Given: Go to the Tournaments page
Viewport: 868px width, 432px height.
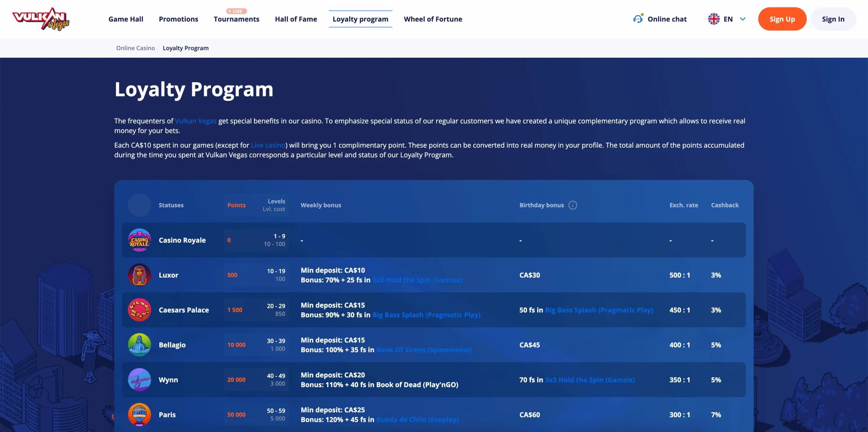Looking at the screenshot, I should 236,19.
